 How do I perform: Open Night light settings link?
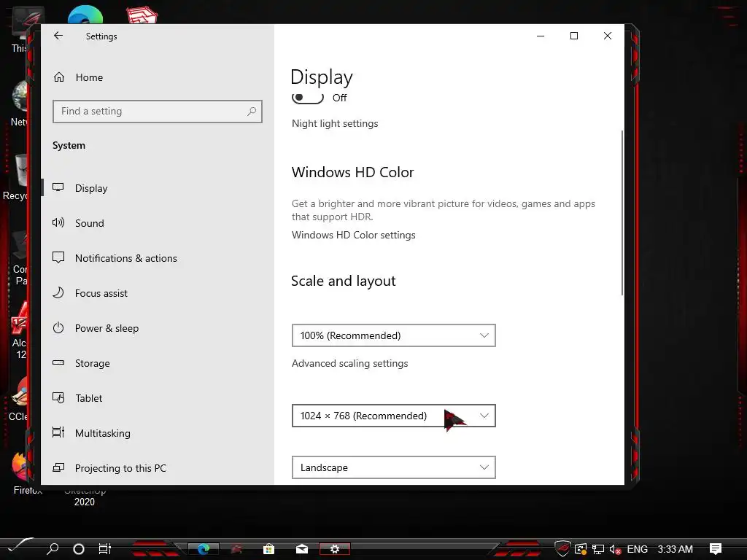[x=335, y=124]
